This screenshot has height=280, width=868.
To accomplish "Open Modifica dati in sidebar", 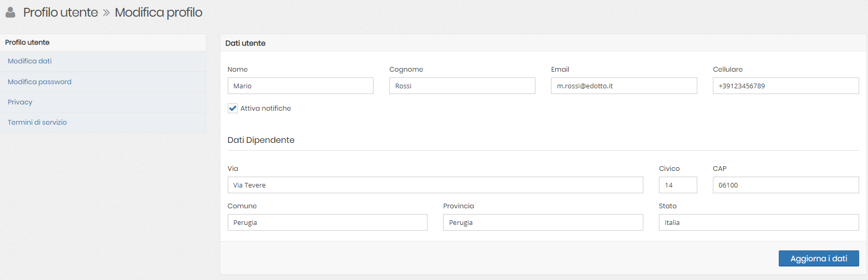I will pyautogui.click(x=30, y=61).
